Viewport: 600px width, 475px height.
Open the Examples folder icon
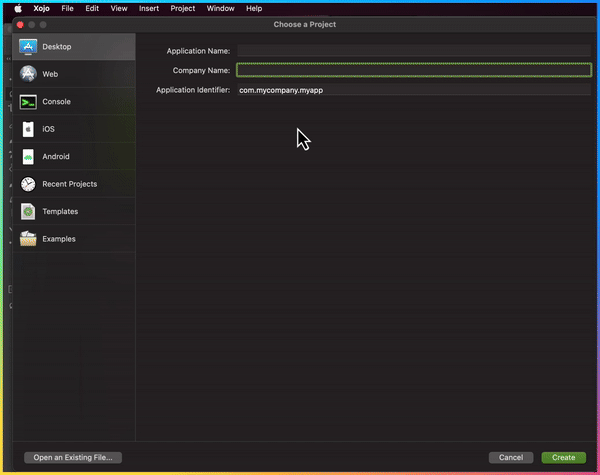[x=28, y=238]
